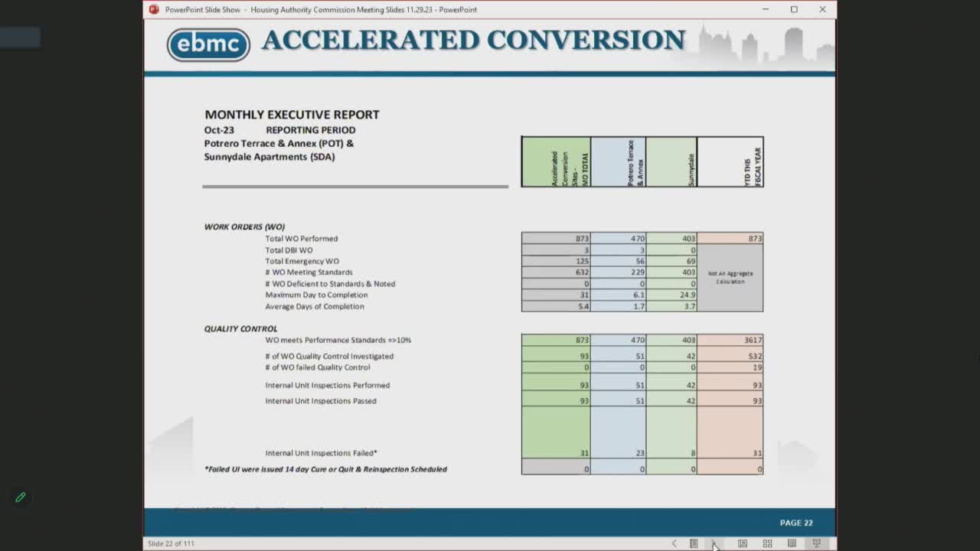Click the "# WO Meeting Standards" row label
This screenshot has width=980, height=551.
[309, 272]
